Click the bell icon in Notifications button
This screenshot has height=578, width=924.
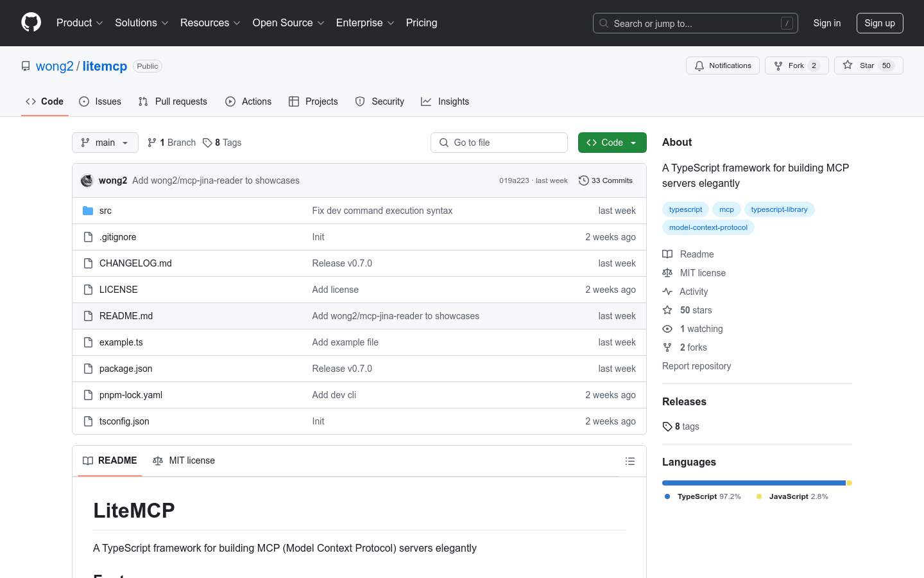699,66
